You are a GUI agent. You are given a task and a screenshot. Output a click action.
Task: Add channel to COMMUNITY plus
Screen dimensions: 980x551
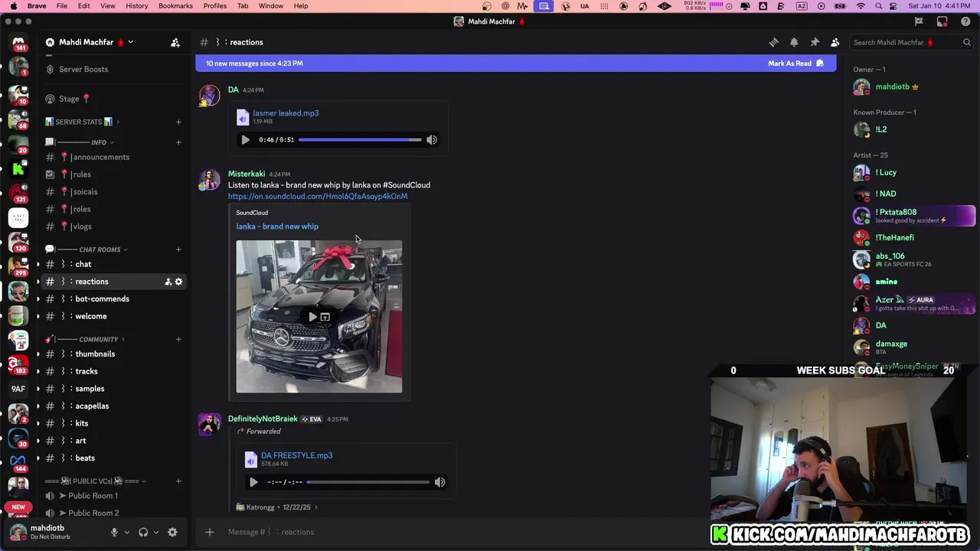coord(178,339)
